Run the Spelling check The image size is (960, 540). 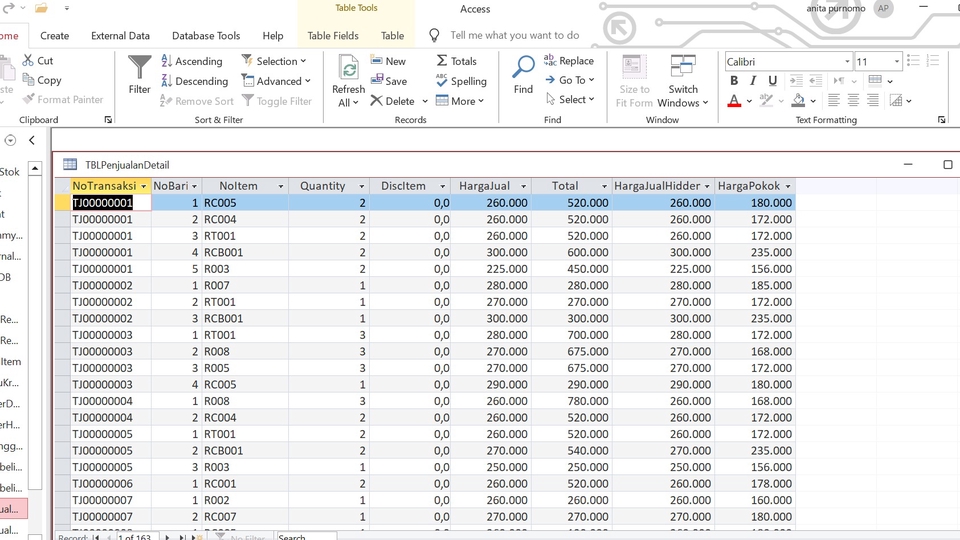coord(460,81)
